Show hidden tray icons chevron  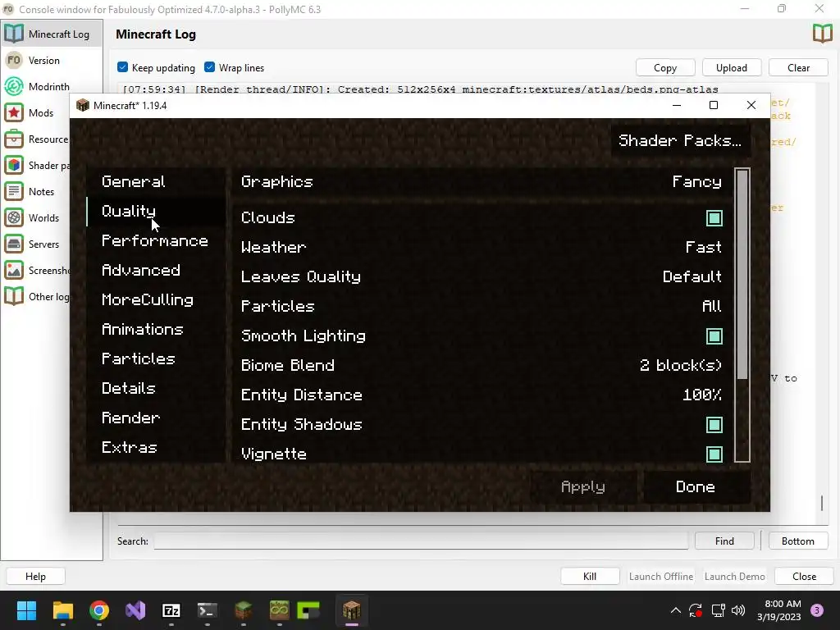click(676, 610)
